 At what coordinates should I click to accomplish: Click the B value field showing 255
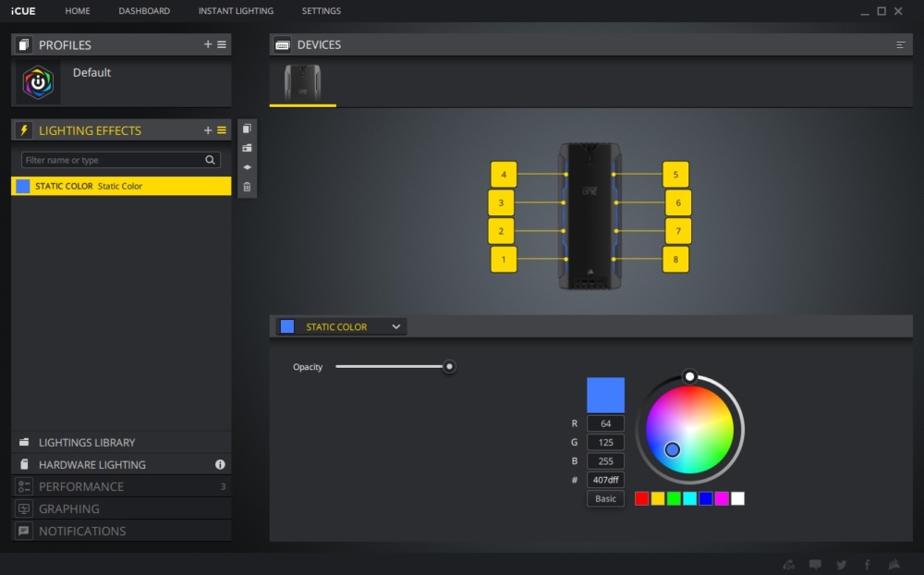click(x=605, y=461)
